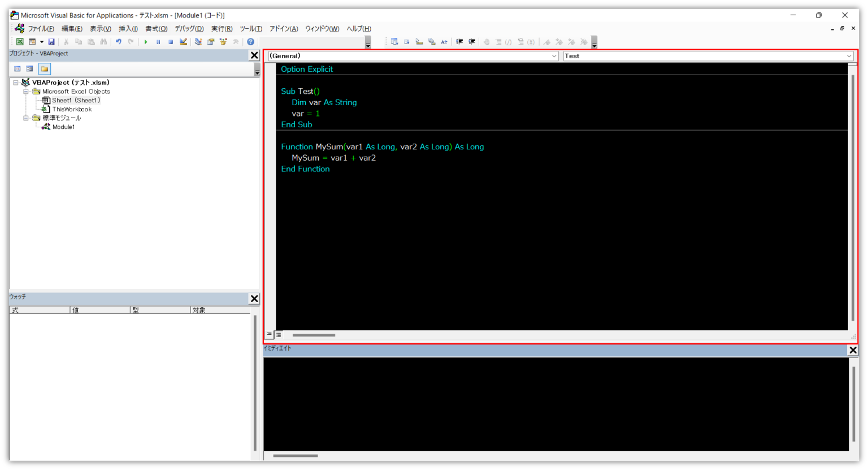Toggle Design Mode icon in toolbar
This screenshot has width=868, height=470.
click(183, 42)
